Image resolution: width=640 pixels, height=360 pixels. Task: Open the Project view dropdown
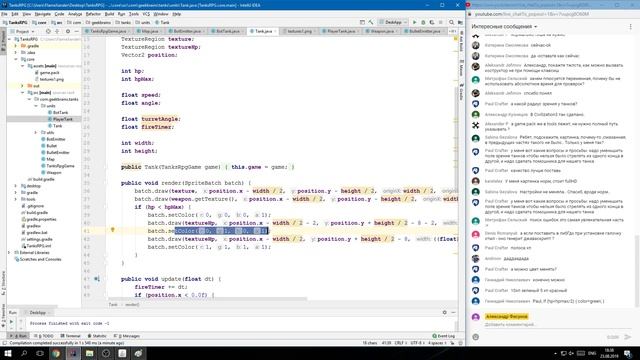pyautogui.click(x=22, y=31)
